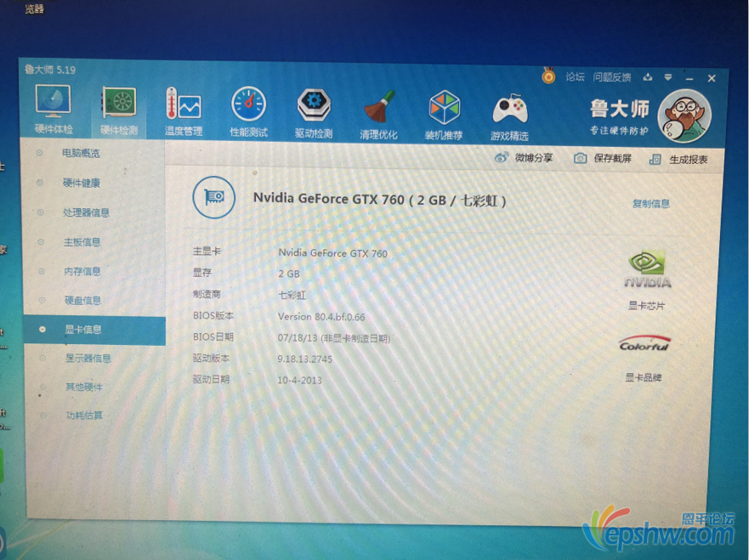Click the 鲁大师 专注硬件防护 brand logo text
Screen dimensions: 749x560
[619, 116]
